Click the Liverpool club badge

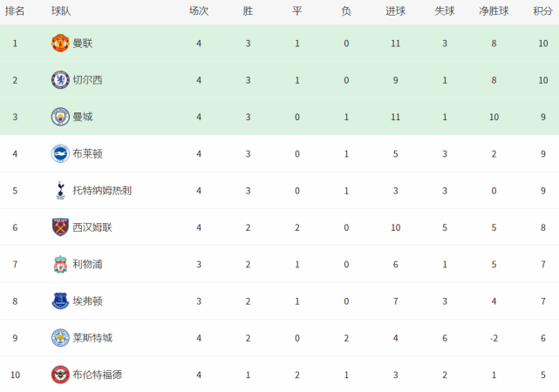pyautogui.click(x=60, y=264)
